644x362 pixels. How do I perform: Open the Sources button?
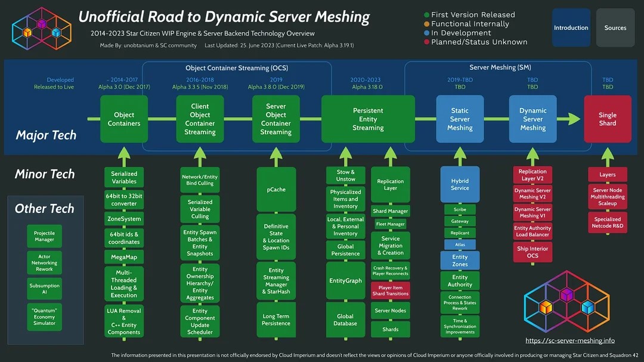point(615,27)
